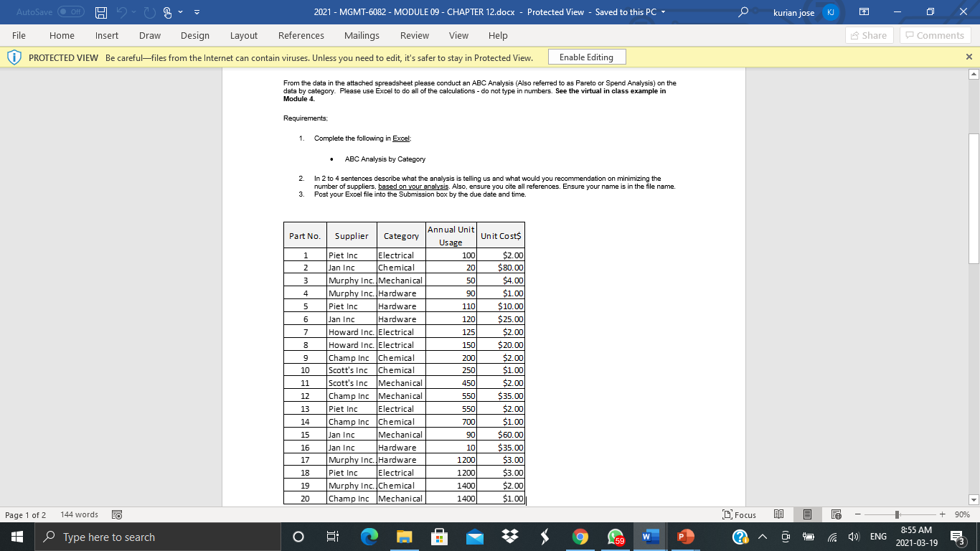Switch to the Design tab
Screen dimensions: 980x551
(x=195, y=35)
